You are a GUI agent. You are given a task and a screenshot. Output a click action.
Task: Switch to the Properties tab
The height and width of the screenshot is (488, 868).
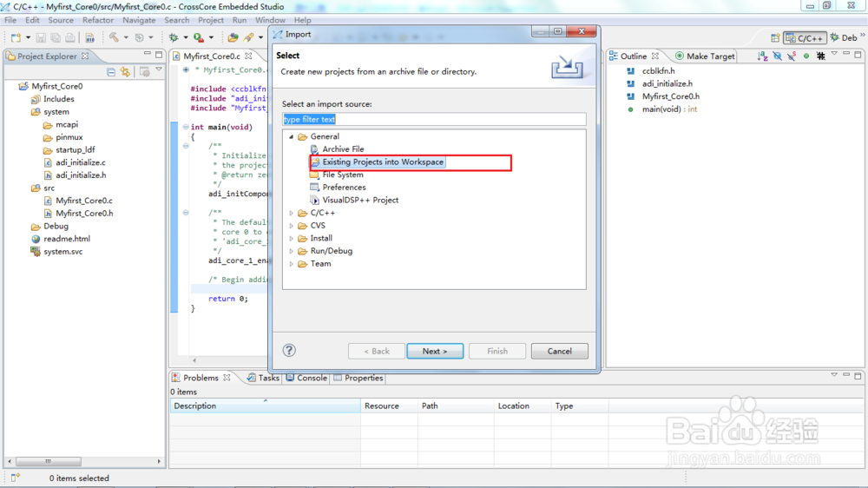(x=358, y=378)
